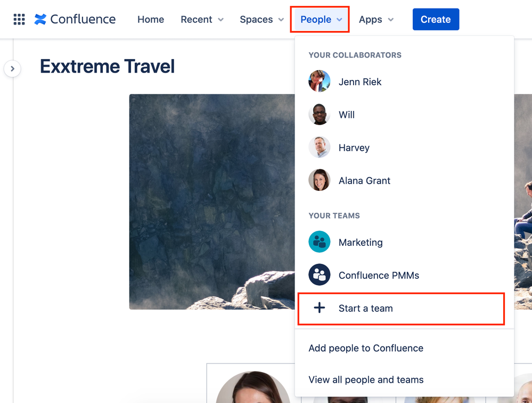Open the Confluence PMMs team
This screenshot has width=532, height=403.
pos(404,275)
